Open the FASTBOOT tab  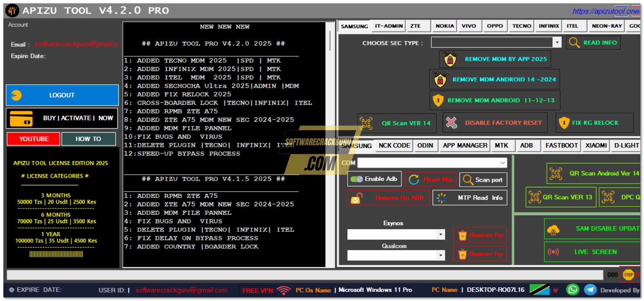pyautogui.click(x=561, y=146)
